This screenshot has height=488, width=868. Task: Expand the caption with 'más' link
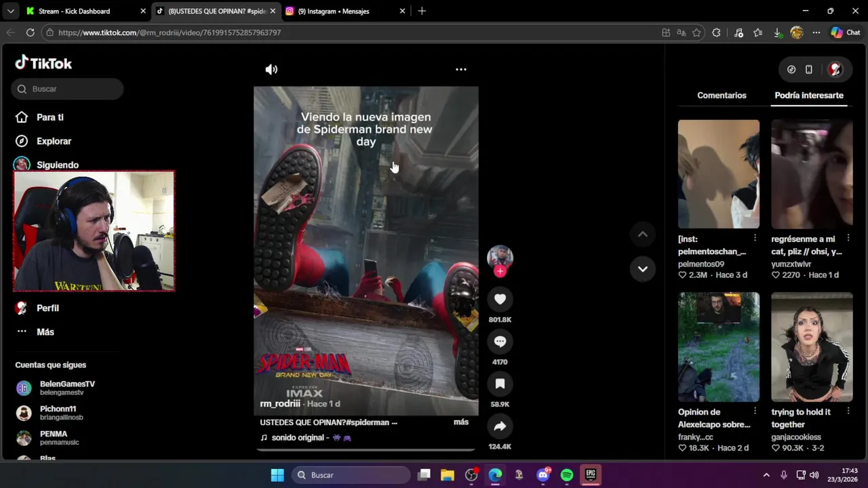tap(461, 422)
